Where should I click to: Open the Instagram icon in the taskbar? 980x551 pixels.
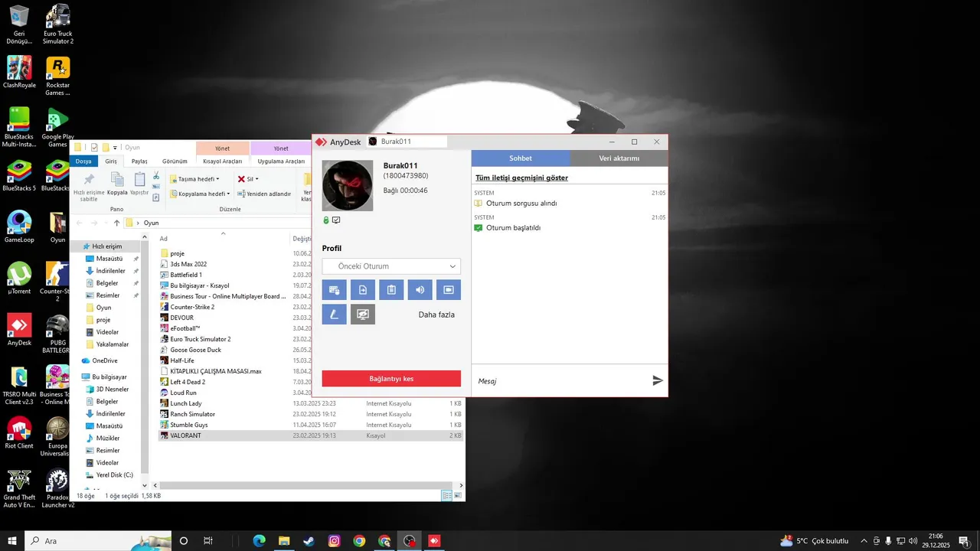(x=335, y=541)
